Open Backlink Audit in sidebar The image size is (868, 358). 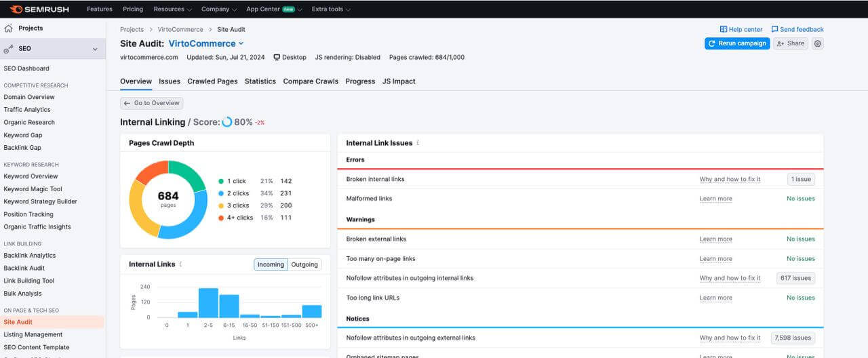24,268
